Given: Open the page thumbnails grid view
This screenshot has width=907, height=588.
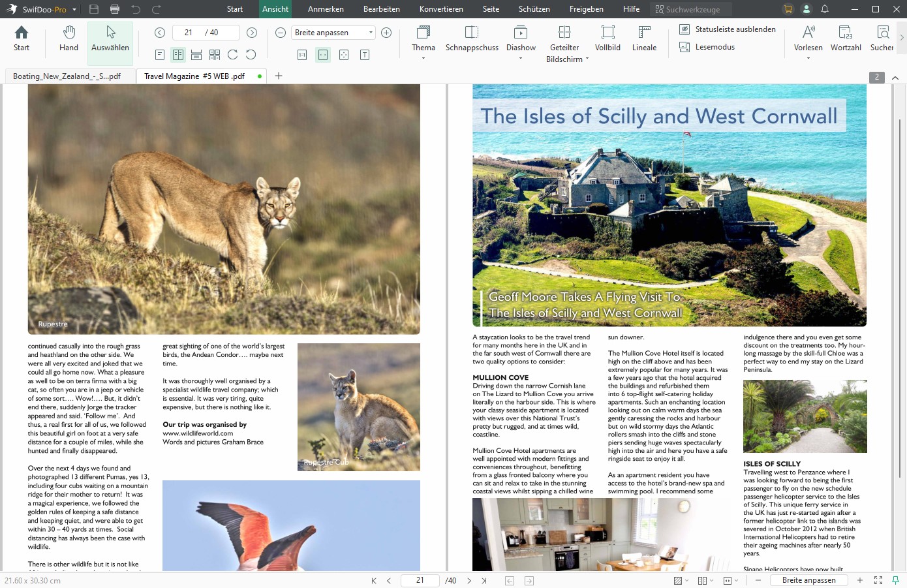Looking at the screenshot, I should coord(215,55).
